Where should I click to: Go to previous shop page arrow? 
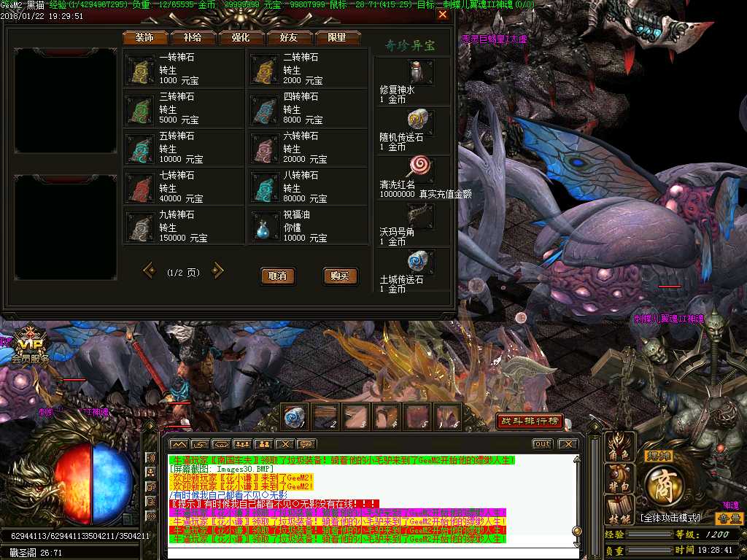pos(150,271)
